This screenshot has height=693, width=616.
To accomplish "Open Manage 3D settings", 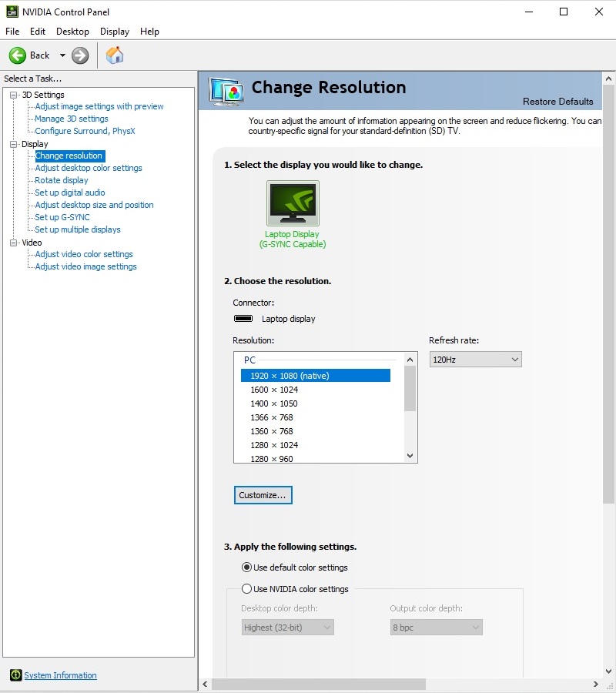I will point(72,119).
